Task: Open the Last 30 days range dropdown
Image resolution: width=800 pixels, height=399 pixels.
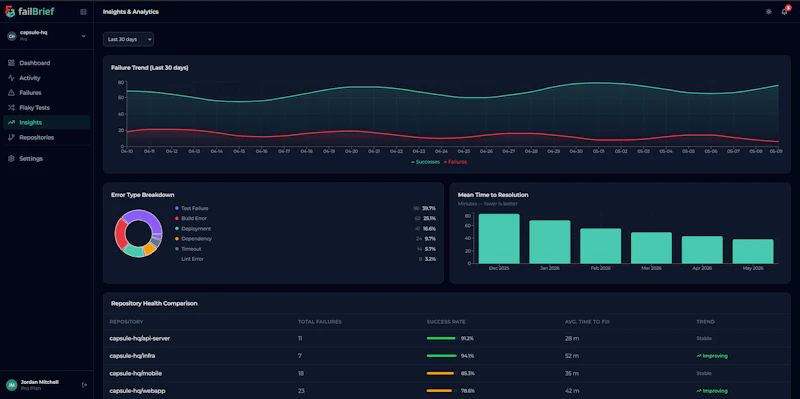Action: coord(128,39)
